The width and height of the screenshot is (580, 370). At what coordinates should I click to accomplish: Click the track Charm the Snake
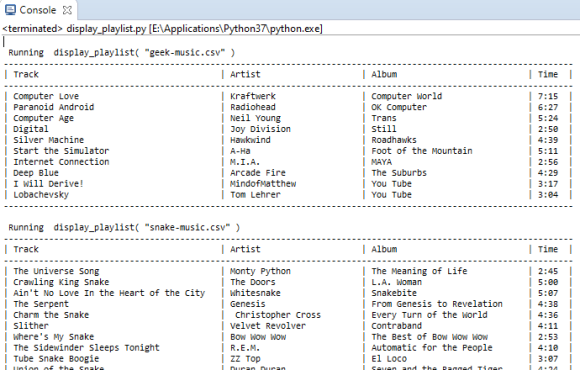click(x=51, y=315)
